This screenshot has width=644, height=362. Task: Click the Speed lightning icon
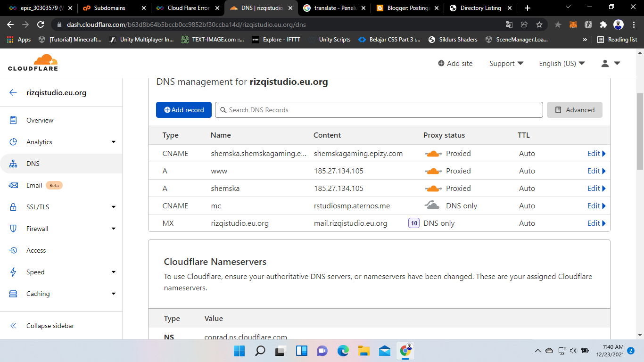coord(13,272)
